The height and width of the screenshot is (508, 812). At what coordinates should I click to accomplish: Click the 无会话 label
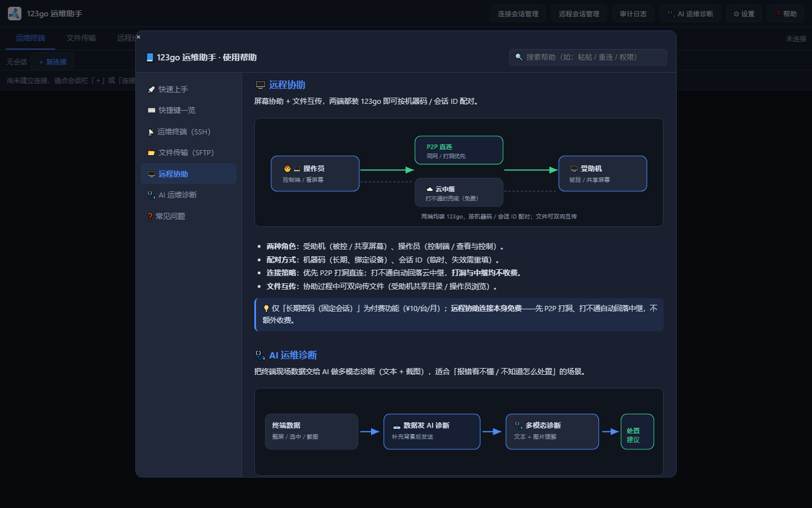tap(17, 62)
